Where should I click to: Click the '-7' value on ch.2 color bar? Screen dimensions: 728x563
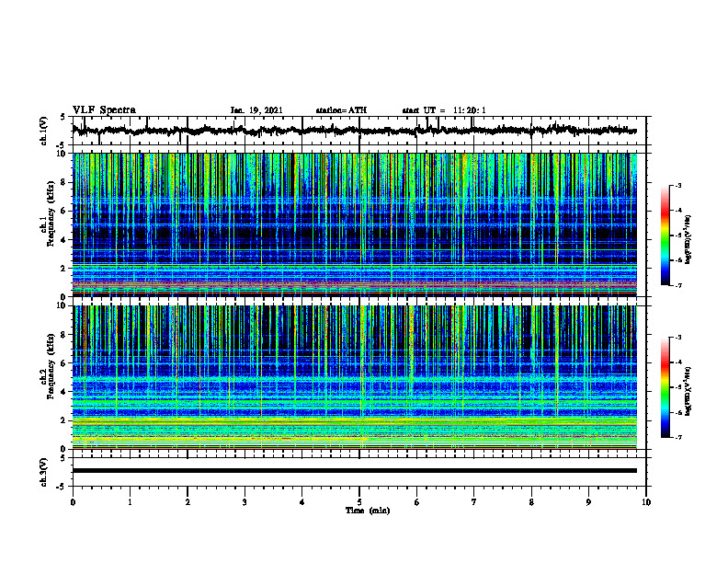tap(678, 437)
